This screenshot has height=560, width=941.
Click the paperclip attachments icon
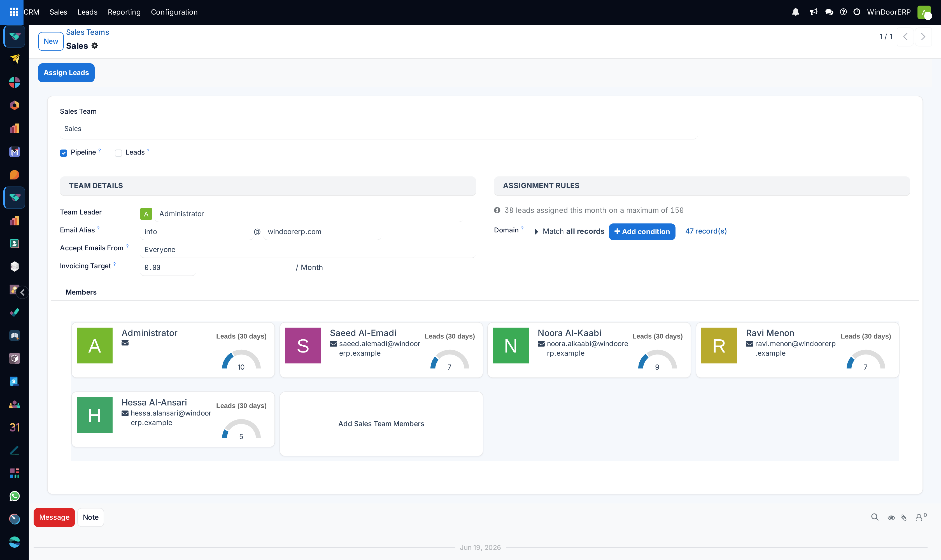(904, 518)
